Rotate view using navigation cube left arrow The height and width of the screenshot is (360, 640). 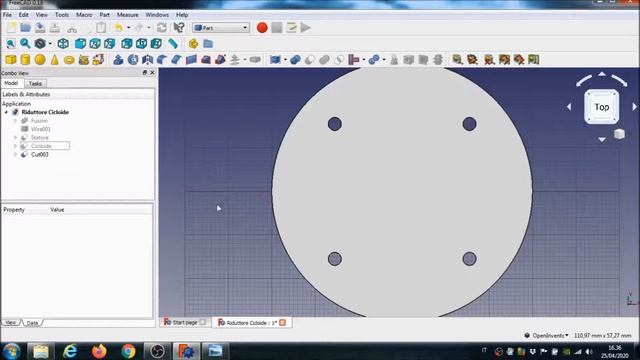[x=569, y=107]
